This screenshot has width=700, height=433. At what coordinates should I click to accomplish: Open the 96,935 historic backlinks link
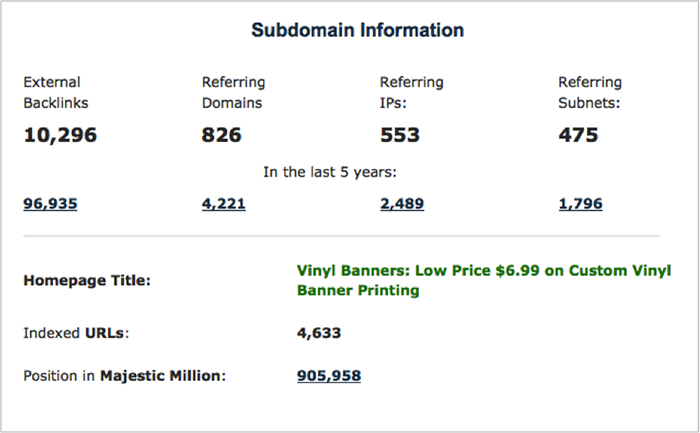(x=50, y=204)
